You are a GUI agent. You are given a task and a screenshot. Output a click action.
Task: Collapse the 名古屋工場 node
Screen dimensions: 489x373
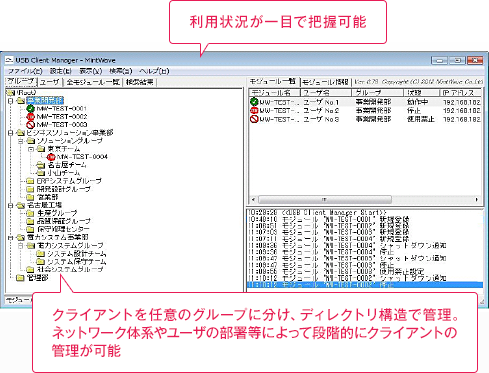(10, 205)
